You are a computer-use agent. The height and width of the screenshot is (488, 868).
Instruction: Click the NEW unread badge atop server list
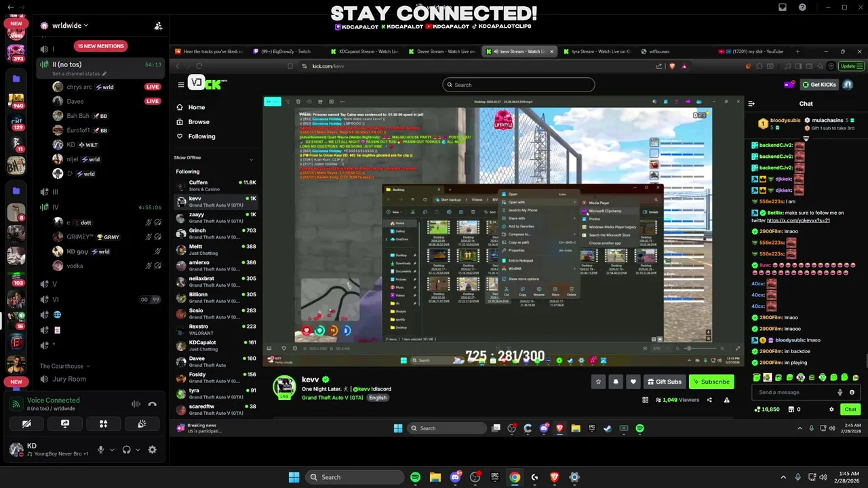coord(16,23)
